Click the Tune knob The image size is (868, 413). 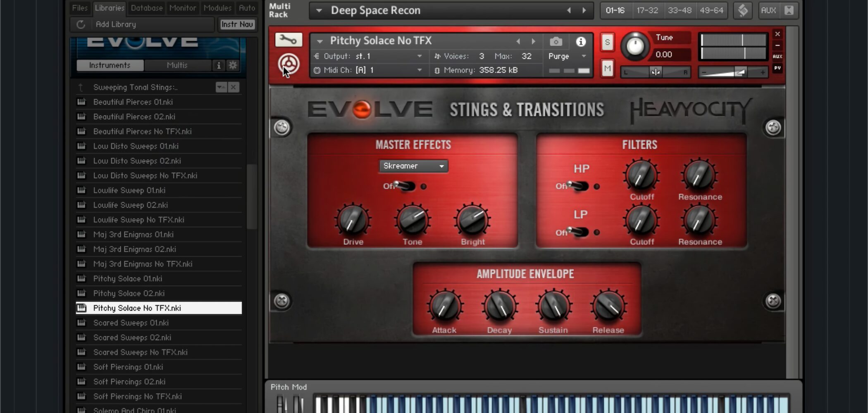click(635, 45)
